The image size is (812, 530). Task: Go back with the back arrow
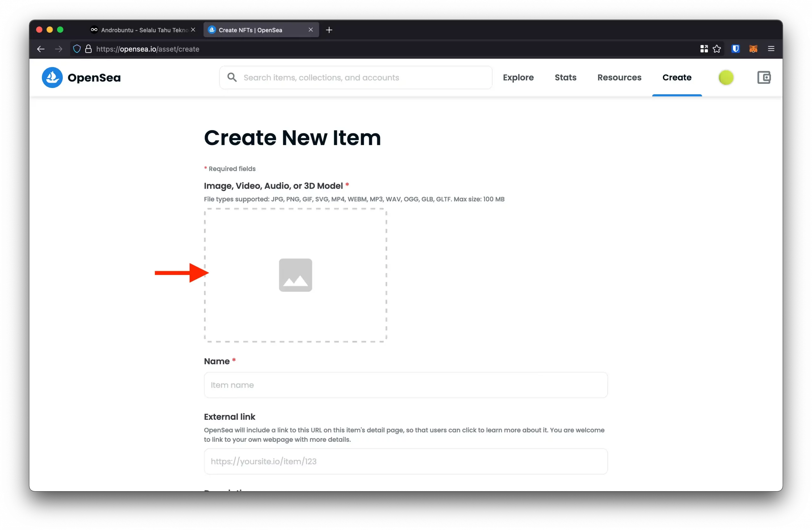[x=41, y=49]
